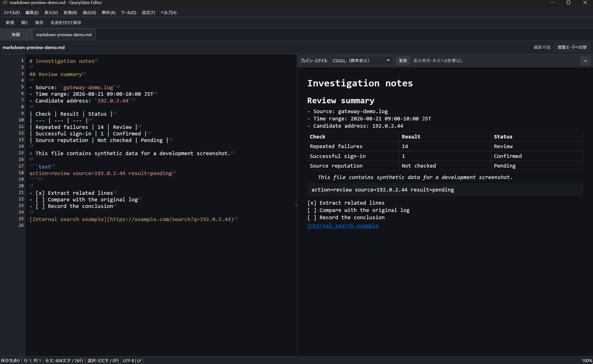Click the 100% zoom indicator in the status bar
The image size is (593, 364).
587,360
